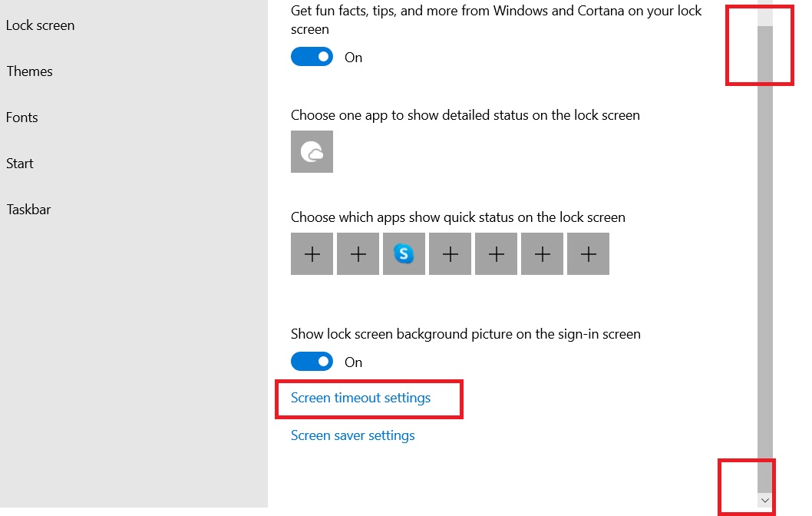Select Fonts in the sidebar
Screen dimensions: 812x516
21,117
